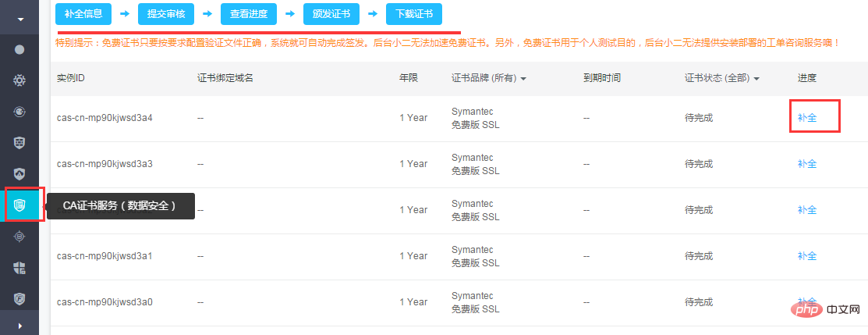This screenshot has height=335, width=868.
Task: Open the shield with F sidebar icon
Action: 19,299
